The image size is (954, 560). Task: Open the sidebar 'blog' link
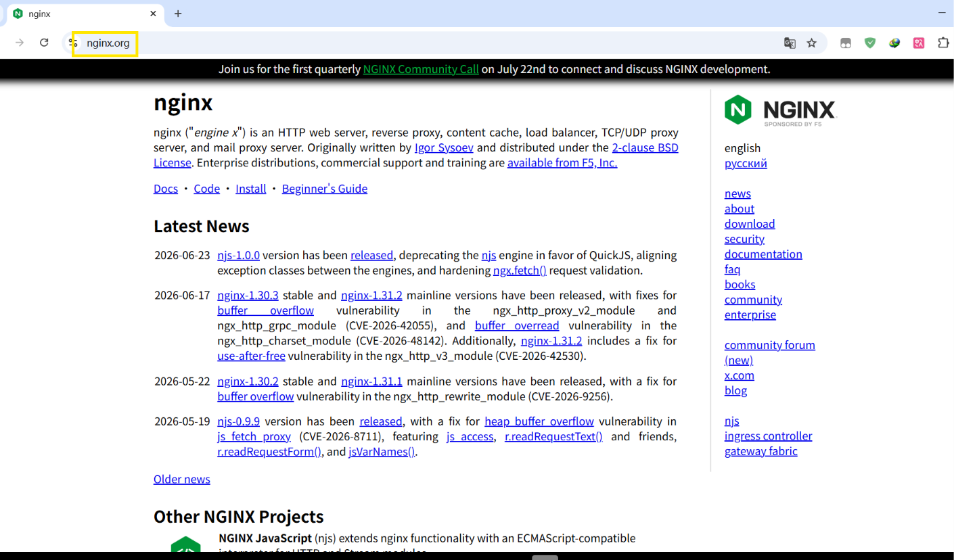pos(736,390)
